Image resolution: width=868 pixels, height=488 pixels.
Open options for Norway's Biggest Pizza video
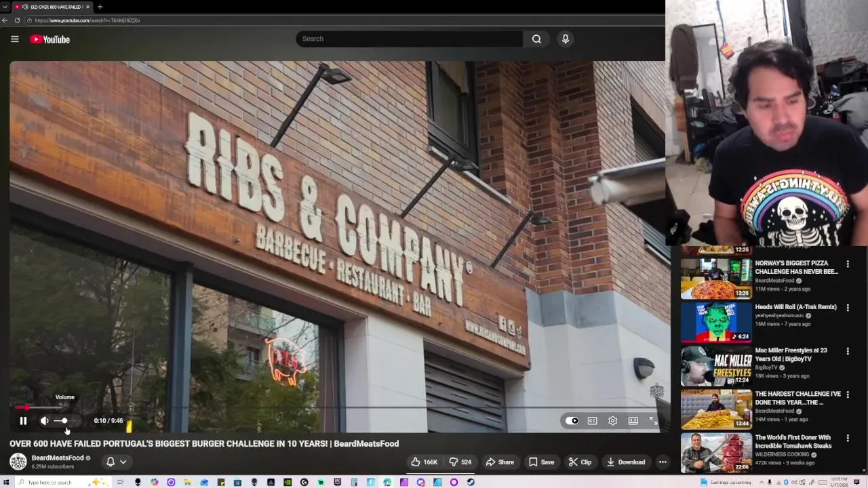tap(848, 264)
